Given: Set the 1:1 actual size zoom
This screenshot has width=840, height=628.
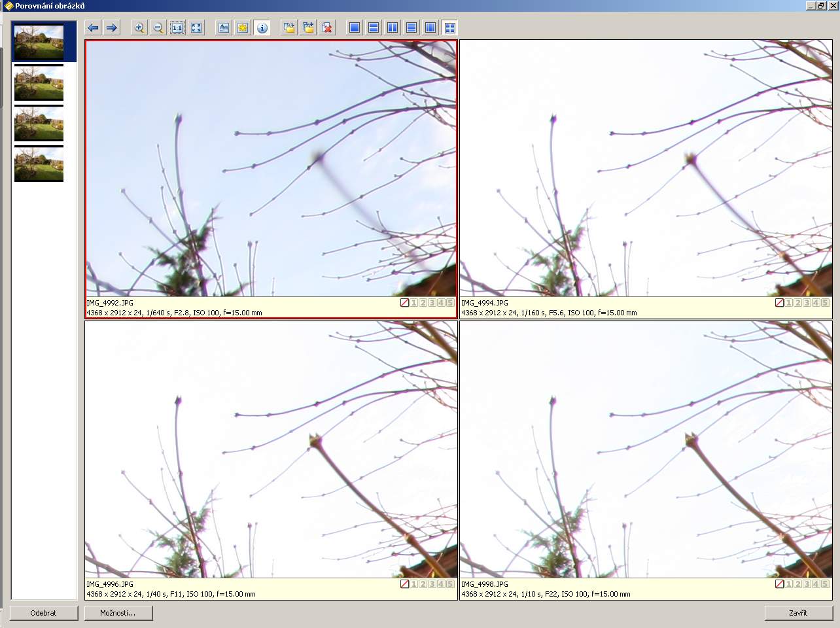Looking at the screenshot, I should pyautogui.click(x=177, y=27).
